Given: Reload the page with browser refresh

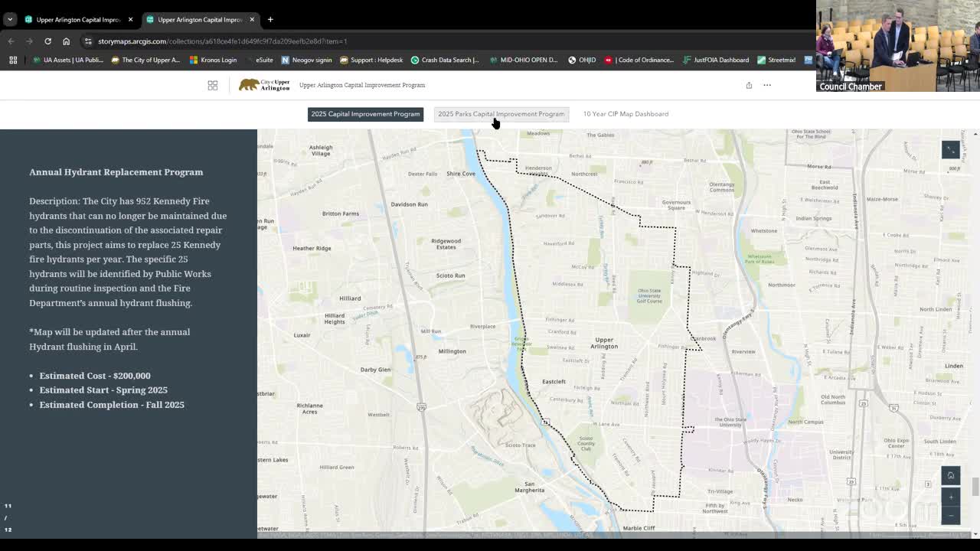Looking at the screenshot, I should (x=47, y=41).
